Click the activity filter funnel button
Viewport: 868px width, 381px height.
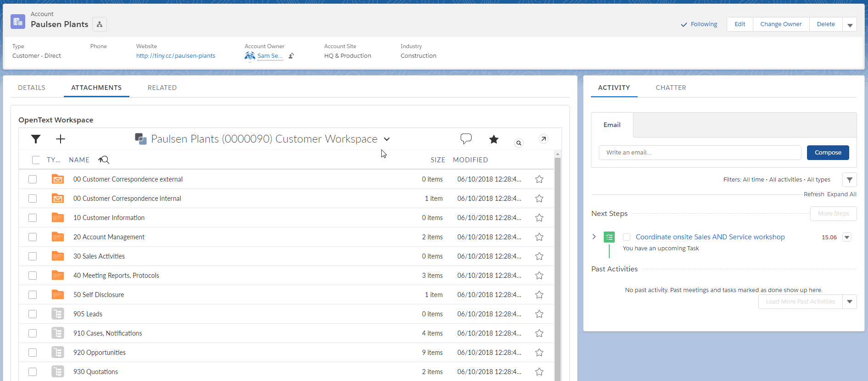tap(850, 180)
